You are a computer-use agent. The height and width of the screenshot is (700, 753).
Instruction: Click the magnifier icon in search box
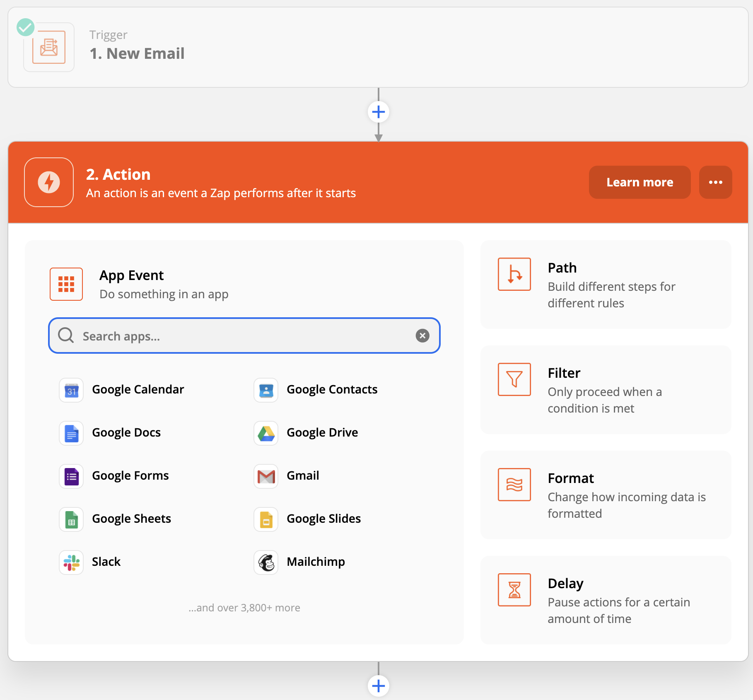click(66, 336)
